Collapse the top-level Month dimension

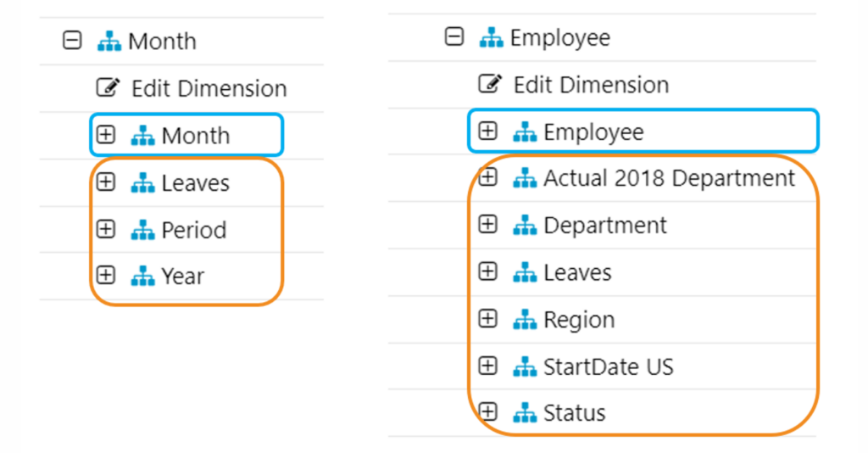(x=73, y=41)
